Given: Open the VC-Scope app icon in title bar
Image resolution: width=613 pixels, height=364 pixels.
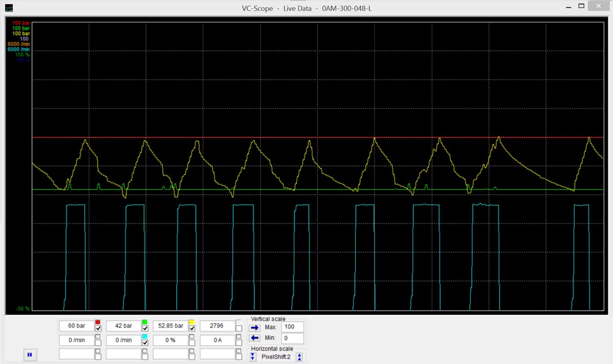Looking at the screenshot, I should click(x=9, y=8).
